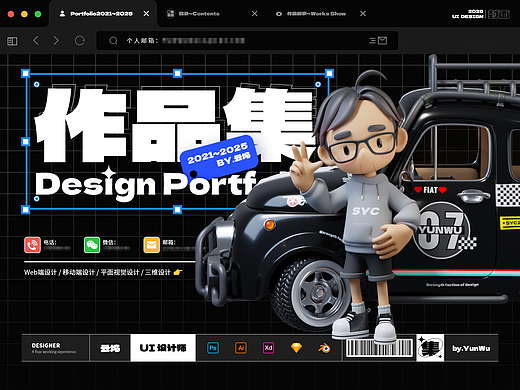
Task: Select the Blender icon
Action: 324,348
